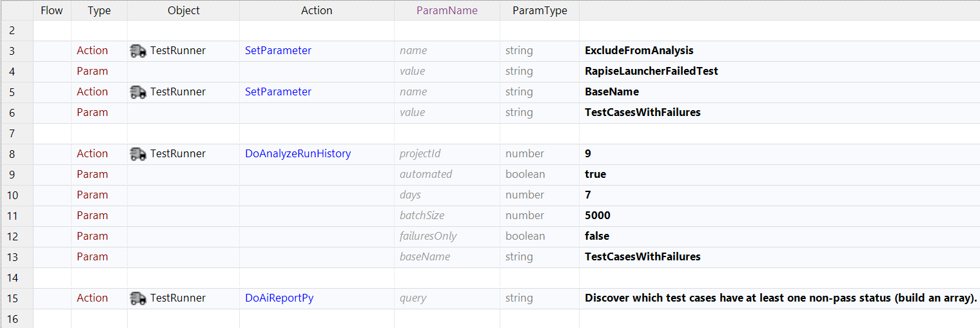This screenshot has width=980, height=328.
Task: Click the failuresOnly false value cell
Action: tap(597, 236)
